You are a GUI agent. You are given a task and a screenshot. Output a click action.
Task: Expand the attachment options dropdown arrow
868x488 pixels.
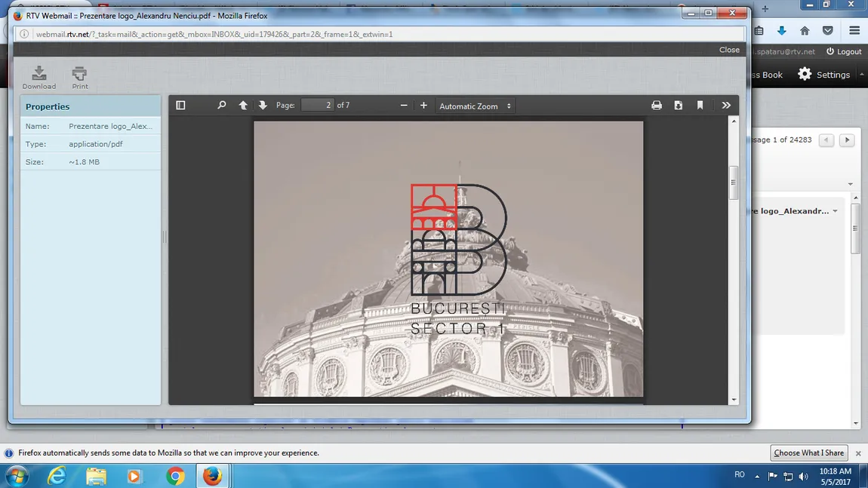tap(836, 210)
